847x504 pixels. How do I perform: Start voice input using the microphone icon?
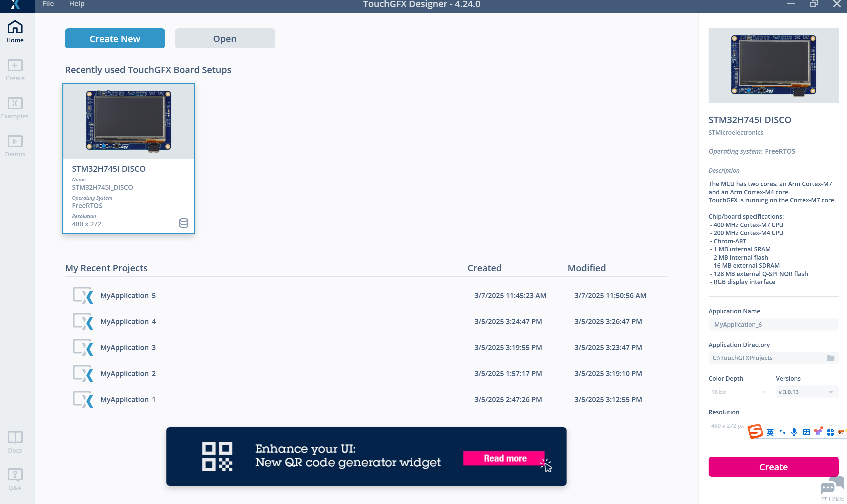click(x=794, y=432)
